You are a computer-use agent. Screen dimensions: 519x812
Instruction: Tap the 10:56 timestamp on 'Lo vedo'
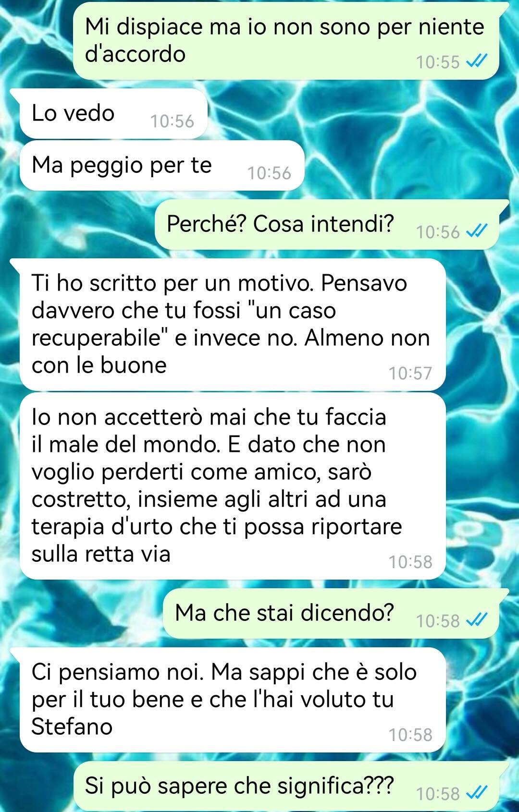click(172, 121)
